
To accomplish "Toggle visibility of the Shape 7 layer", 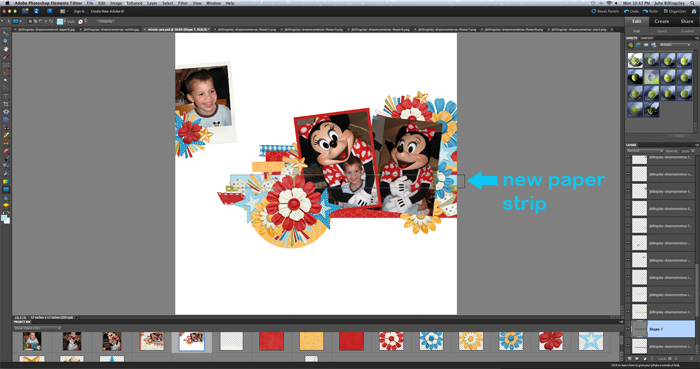I will click(x=628, y=329).
